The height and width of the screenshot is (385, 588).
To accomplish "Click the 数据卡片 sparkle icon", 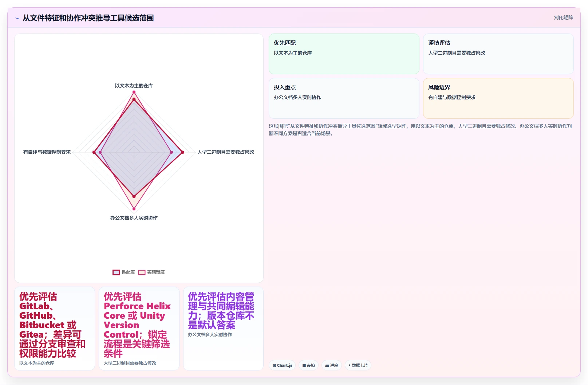I will tap(350, 365).
